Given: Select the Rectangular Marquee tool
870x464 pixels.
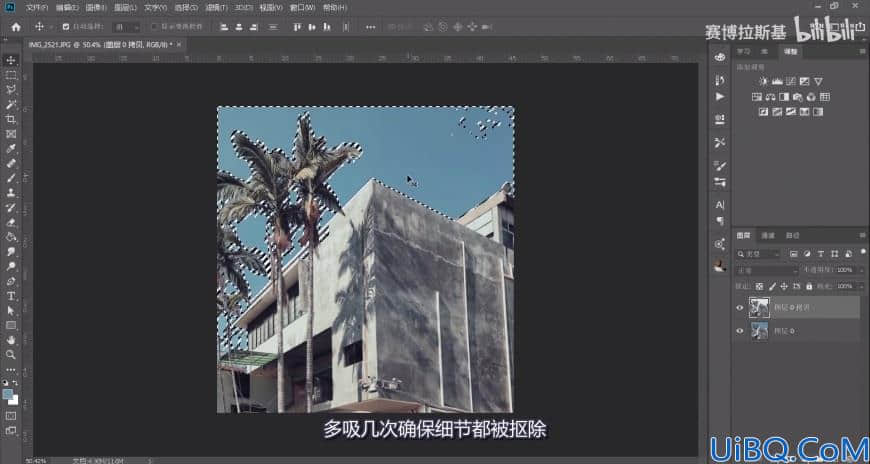Looking at the screenshot, I should [x=11, y=75].
